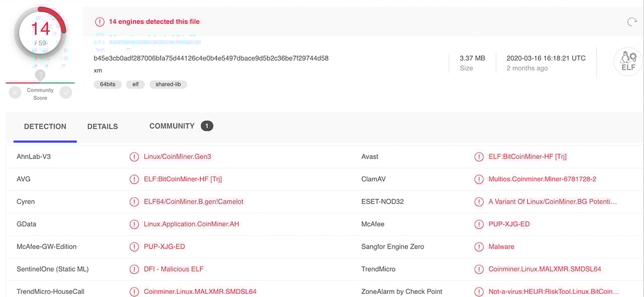The width and height of the screenshot is (644, 297).
Task: Click the ELF file type icon
Action: 628,62
